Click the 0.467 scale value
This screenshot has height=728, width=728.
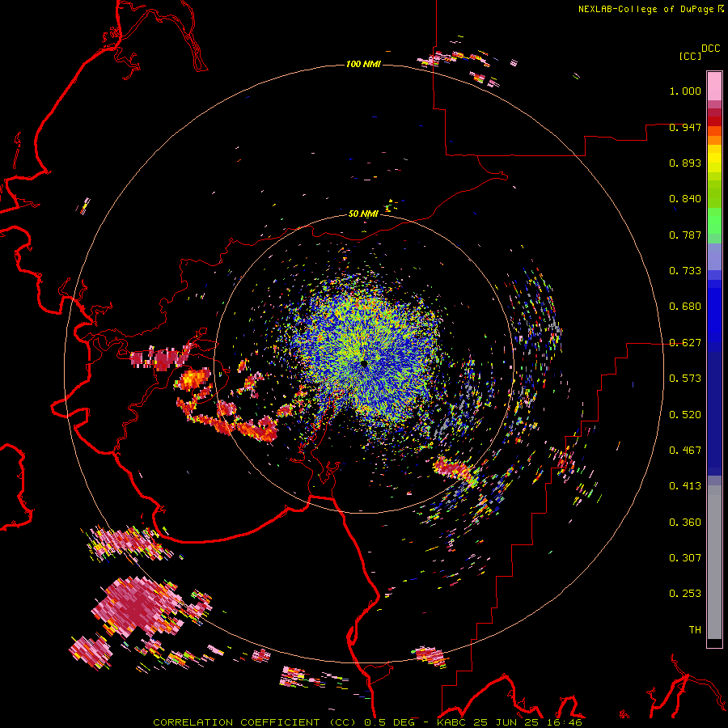(x=685, y=451)
